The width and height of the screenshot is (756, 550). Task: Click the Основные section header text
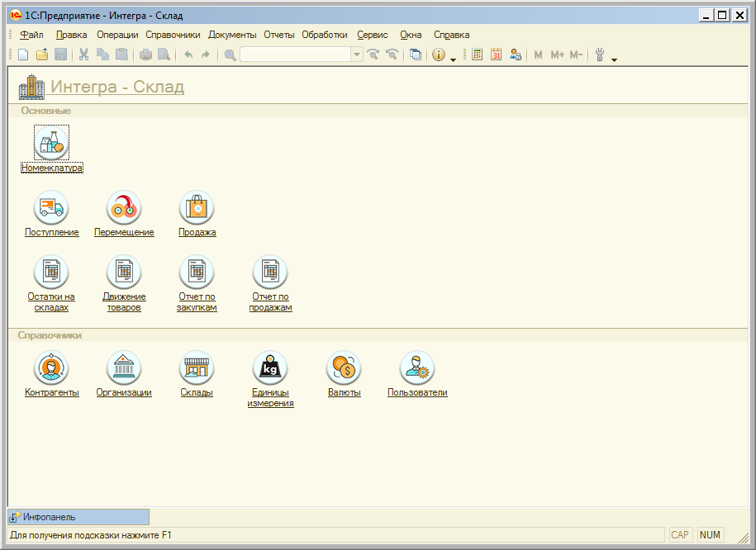click(45, 111)
